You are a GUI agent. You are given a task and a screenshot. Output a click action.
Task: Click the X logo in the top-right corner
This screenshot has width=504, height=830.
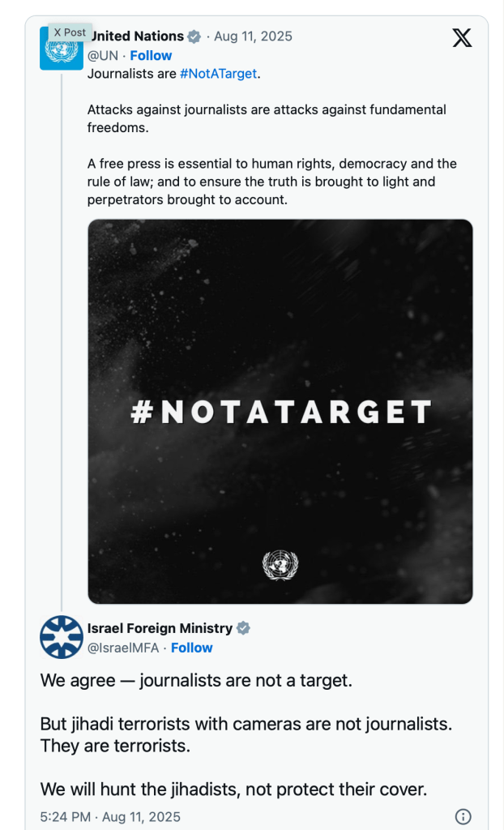[462, 37]
